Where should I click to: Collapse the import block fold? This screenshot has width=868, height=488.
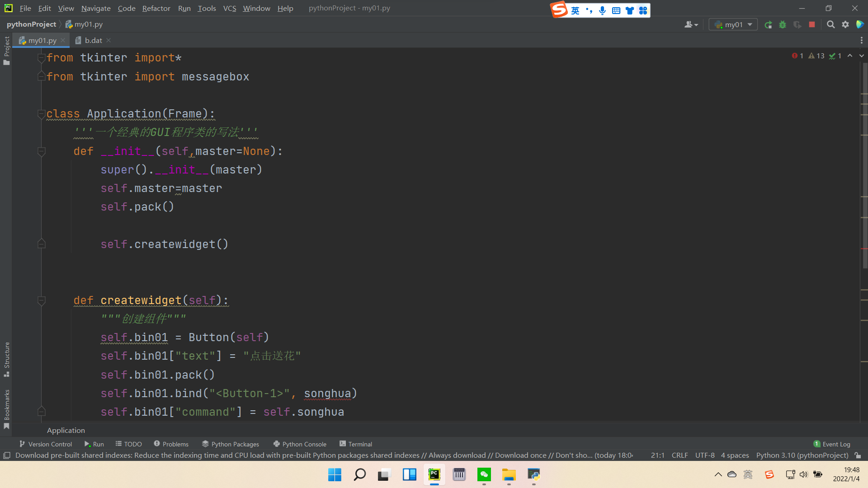point(42,58)
